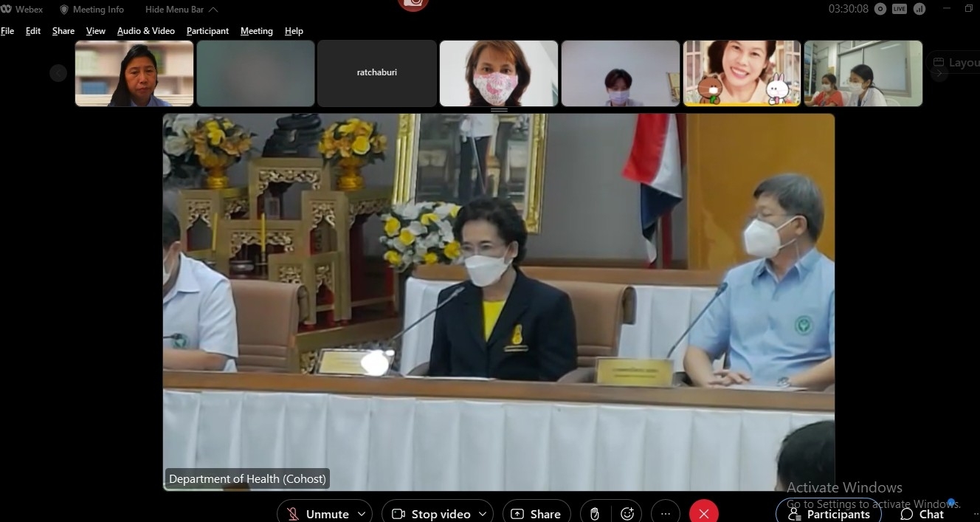Click the thumbnail strip resize handle
The width and height of the screenshot is (980, 522).
pos(499,110)
